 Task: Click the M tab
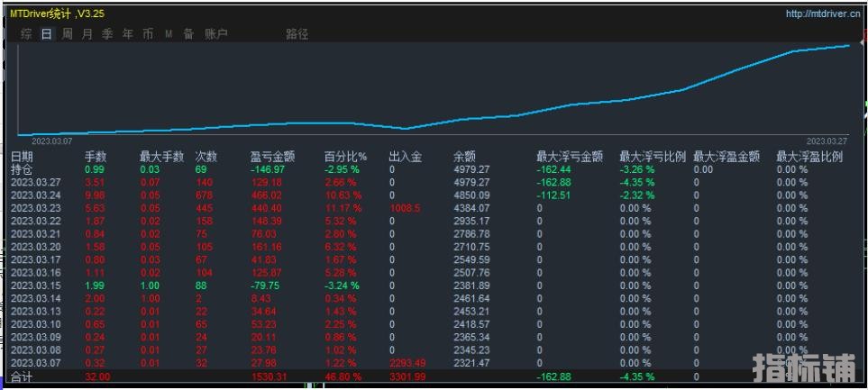(x=169, y=34)
